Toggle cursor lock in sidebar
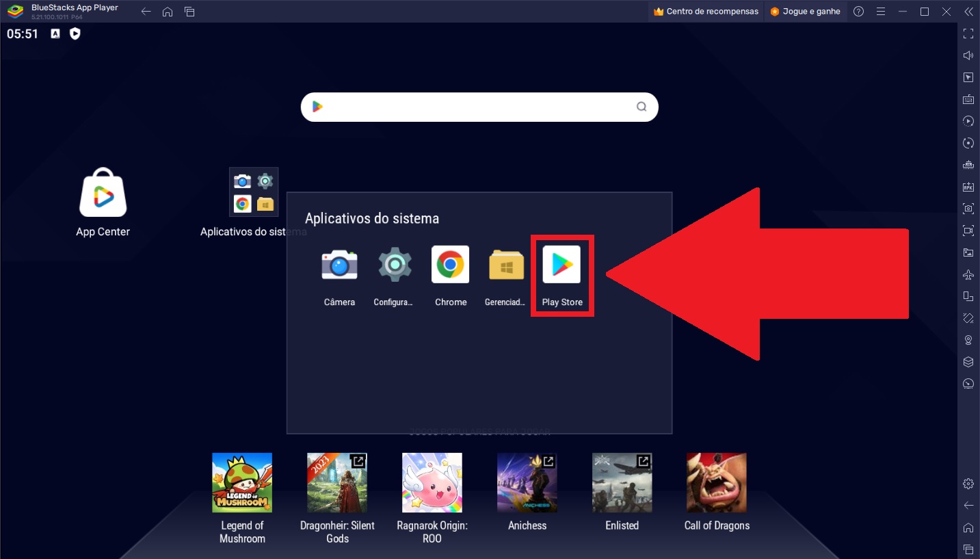The height and width of the screenshot is (559, 980). point(968,77)
